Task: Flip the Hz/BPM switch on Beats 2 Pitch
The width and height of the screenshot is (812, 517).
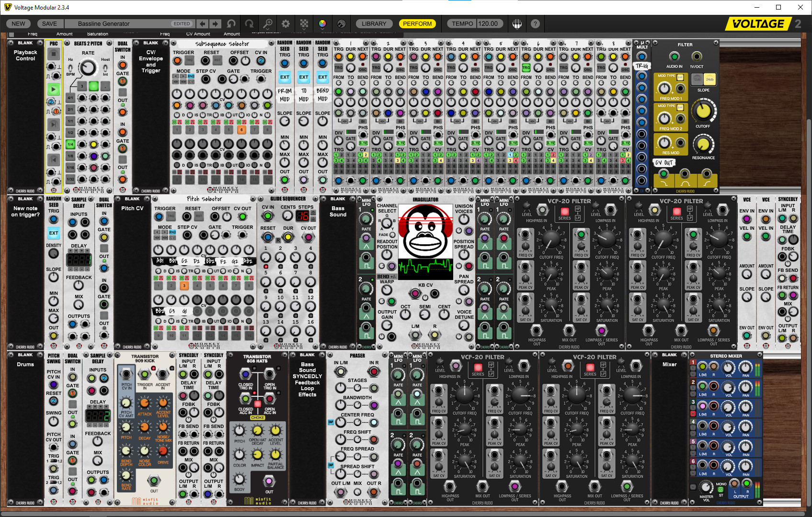Action: pos(70,67)
